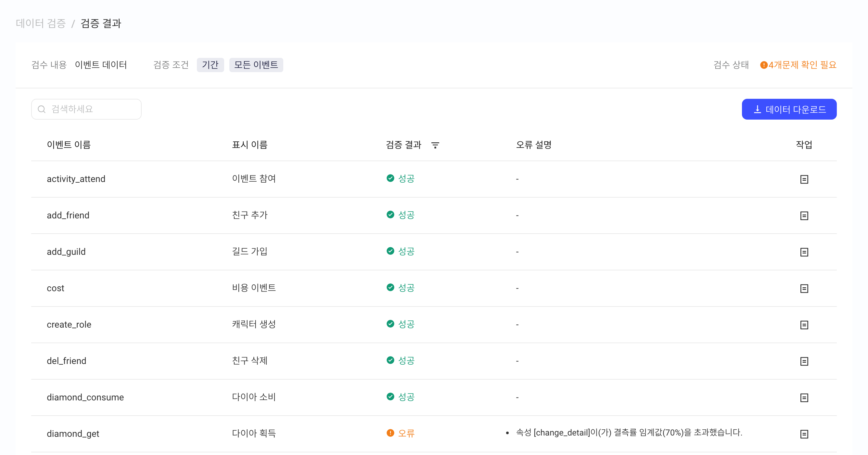Click the 길드 가입 display name

coord(250,251)
